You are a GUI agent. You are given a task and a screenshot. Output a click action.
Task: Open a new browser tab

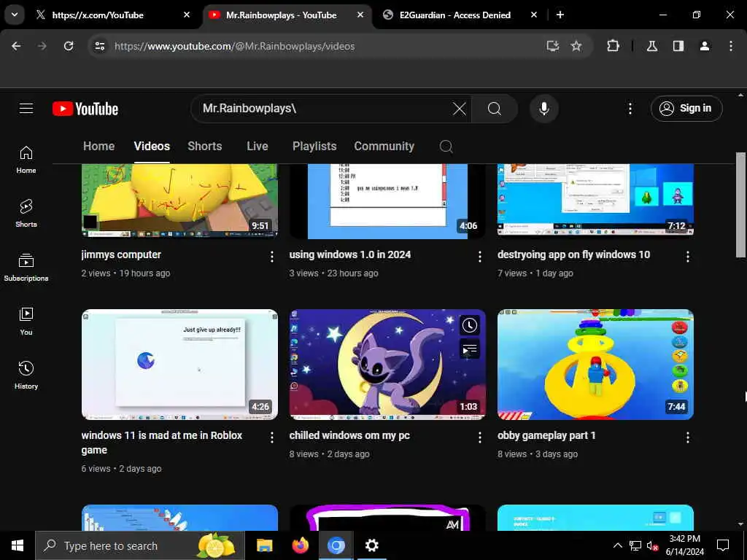(560, 15)
